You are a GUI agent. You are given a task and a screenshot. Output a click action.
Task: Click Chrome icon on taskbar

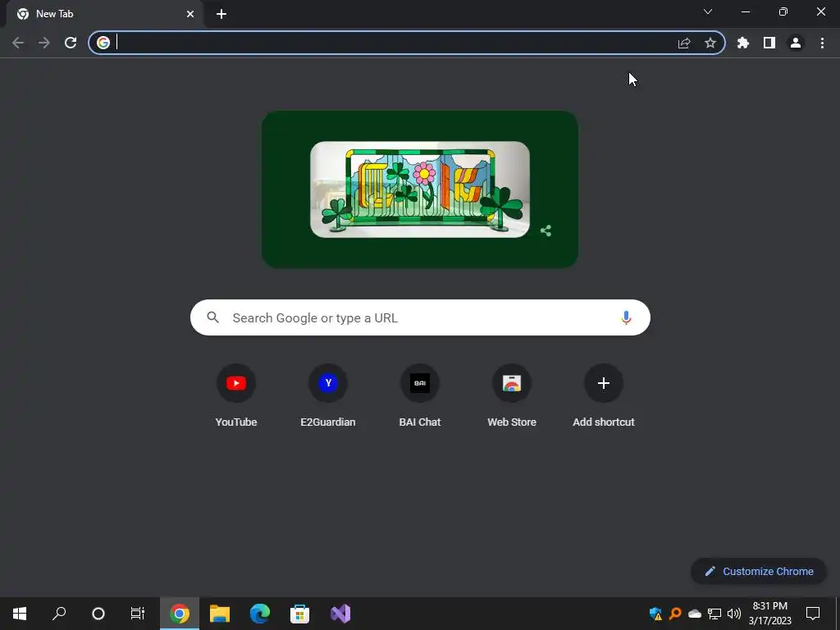tap(180, 614)
